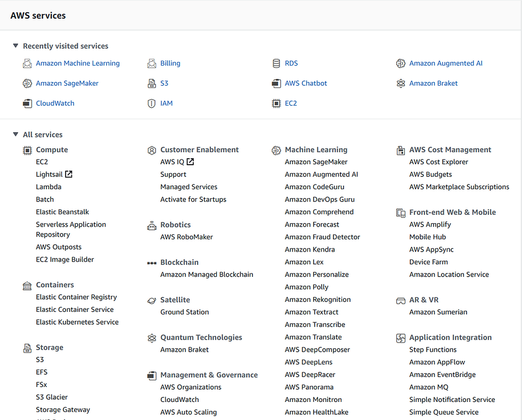Screen dimensions: 522x420
Task: Select Amazon Polly
Action: point(307,287)
